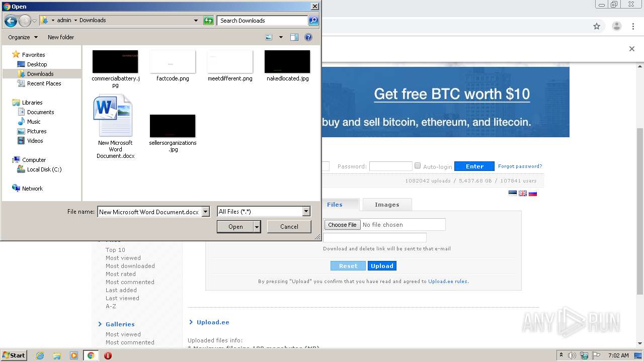This screenshot has height=362, width=644.
Task: Open the Galleries section link
Action: pos(120,324)
